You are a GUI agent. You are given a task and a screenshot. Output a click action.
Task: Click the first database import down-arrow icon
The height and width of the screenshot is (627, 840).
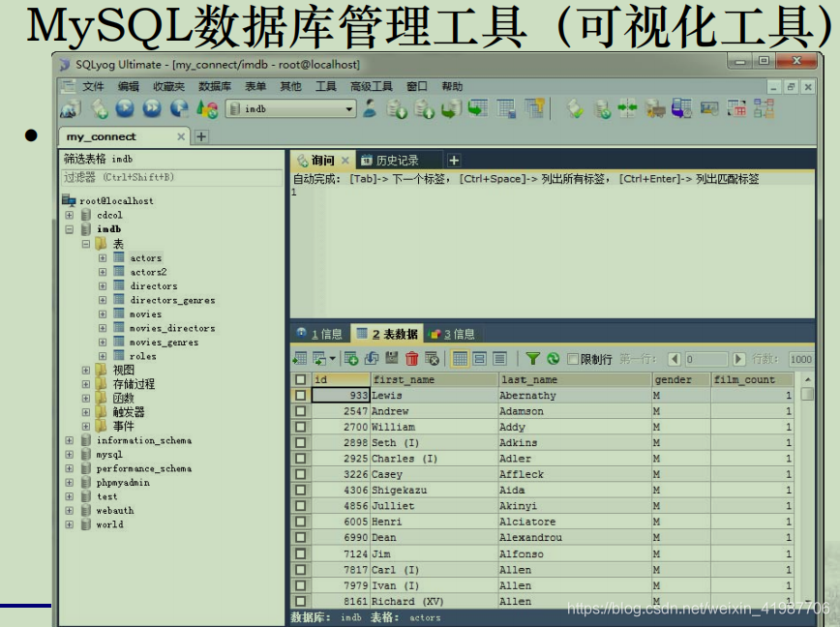[x=397, y=108]
